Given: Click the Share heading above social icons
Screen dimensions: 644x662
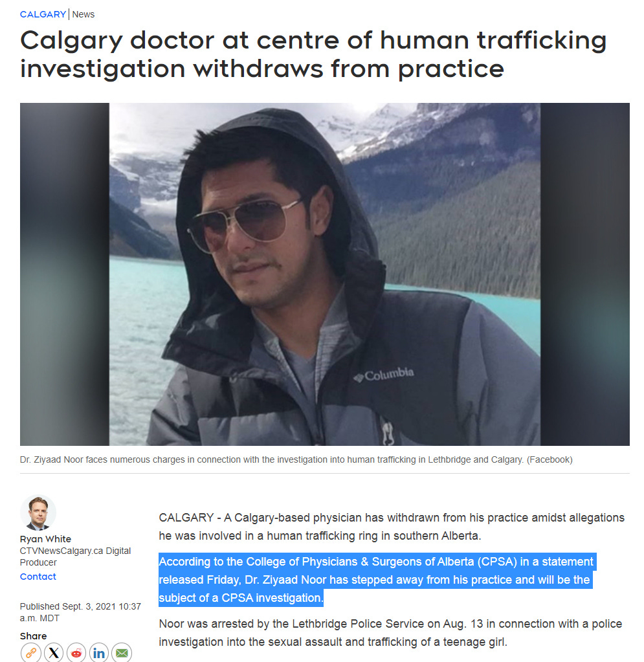Looking at the screenshot, I should (34, 636).
